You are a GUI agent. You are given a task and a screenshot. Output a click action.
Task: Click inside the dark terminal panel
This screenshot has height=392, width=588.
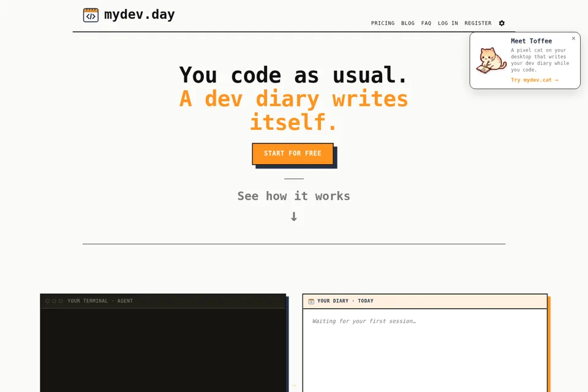point(163,350)
